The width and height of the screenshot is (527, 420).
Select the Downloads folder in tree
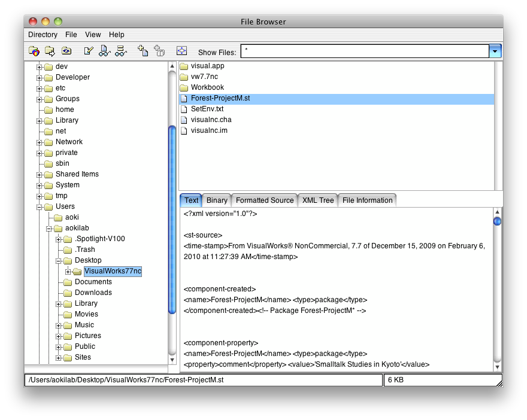(93, 293)
